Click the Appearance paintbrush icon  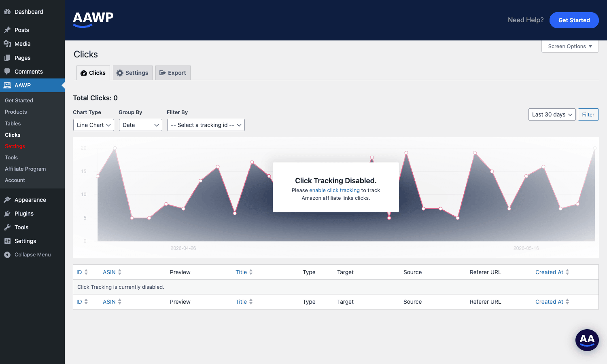point(7,200)
